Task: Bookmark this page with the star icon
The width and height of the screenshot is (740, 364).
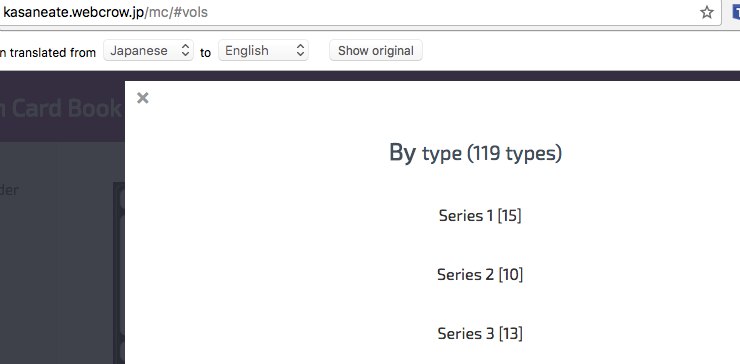Action: 706,12
